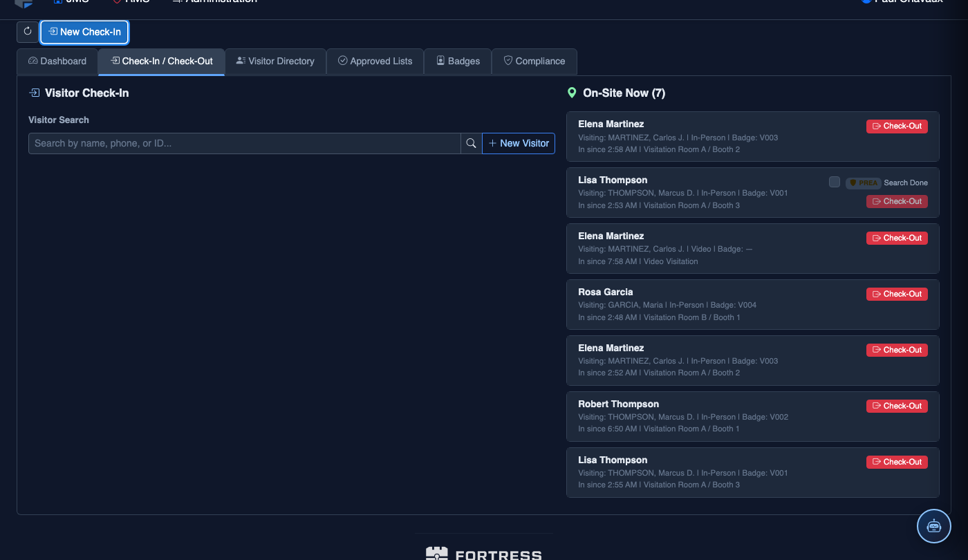Click the New Check-In button
The width and height of the screenshot is (968, 560).
pyautogui.click(x=84, y=32)
